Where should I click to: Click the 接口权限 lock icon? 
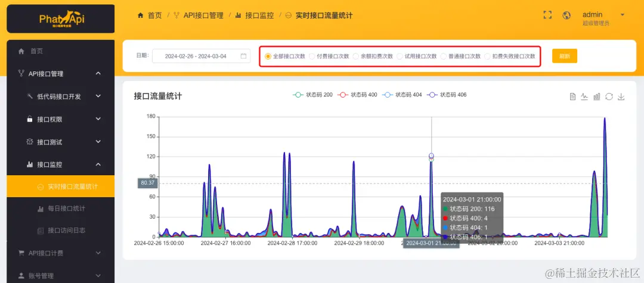30,119
